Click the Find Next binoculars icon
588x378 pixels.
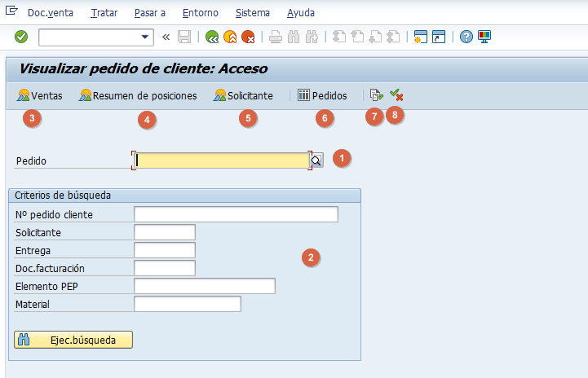pos(312,37)
